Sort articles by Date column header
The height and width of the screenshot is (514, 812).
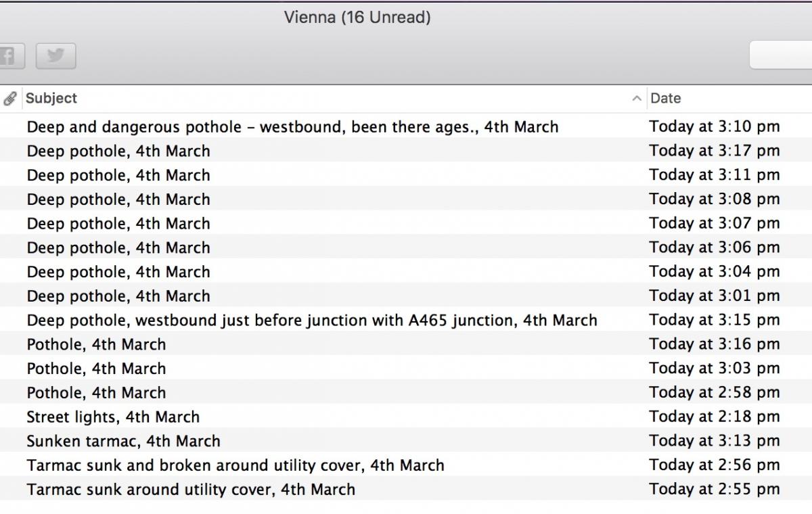[666, 99]
